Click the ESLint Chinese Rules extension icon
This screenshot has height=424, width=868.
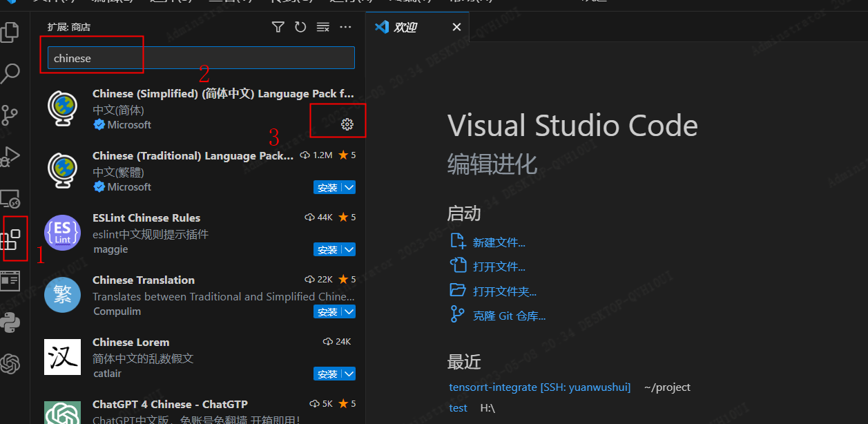(63, 233)
